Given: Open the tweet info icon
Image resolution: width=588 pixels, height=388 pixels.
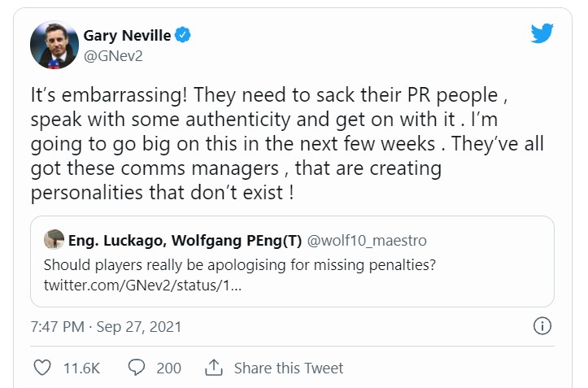Looking at the screenshot, I should click(542, 327).
